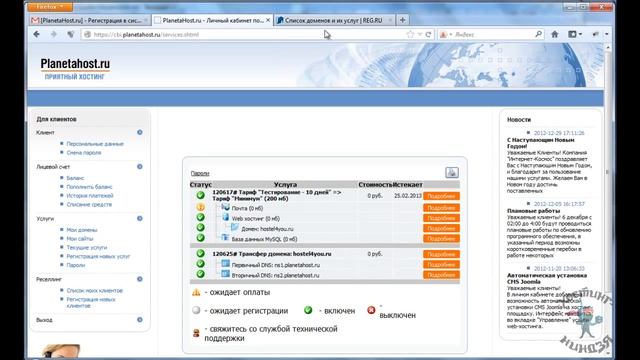Click the folder icon beside Домен: hostel4you.ru
The width and height of the screenshot is (640, 360).
click(235, 228)
